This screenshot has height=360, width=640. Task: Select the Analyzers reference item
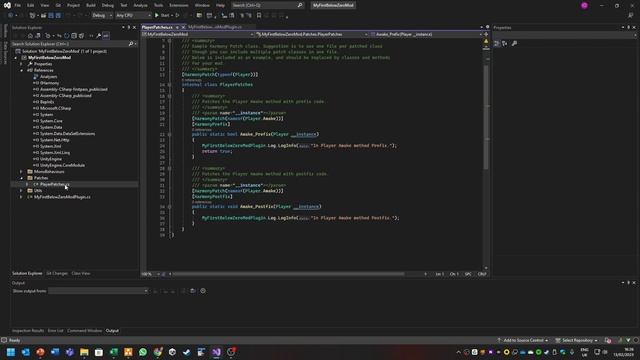48,77
